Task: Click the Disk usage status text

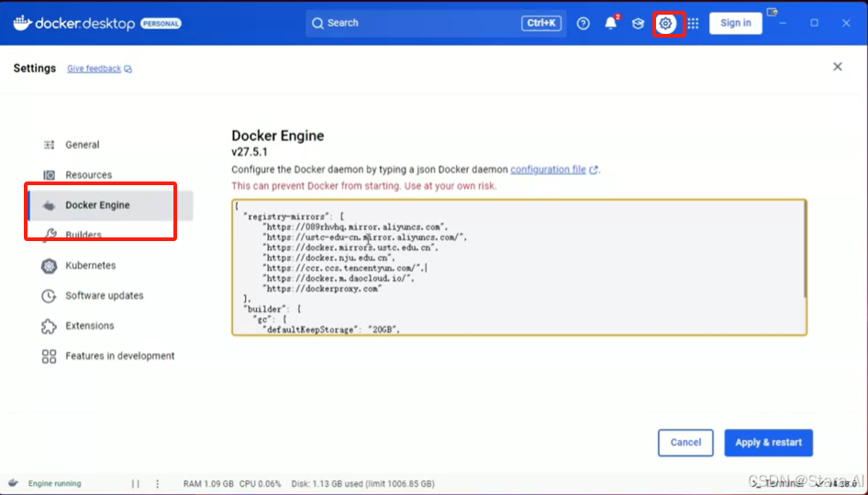Action: click(x=362, y=484)
